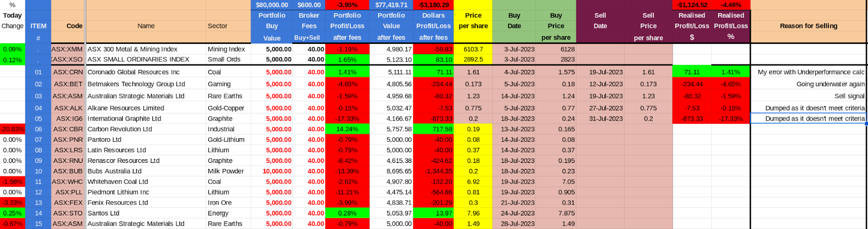868x229 pixels.
Task: Select the Fenix Resources Ltd name cell
Action: [x=146, y=202]
